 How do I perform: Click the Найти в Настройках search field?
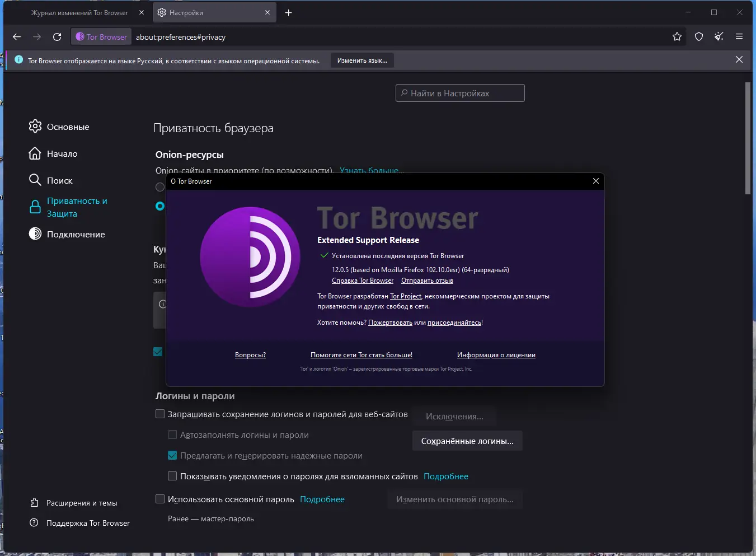coord(460,93)
